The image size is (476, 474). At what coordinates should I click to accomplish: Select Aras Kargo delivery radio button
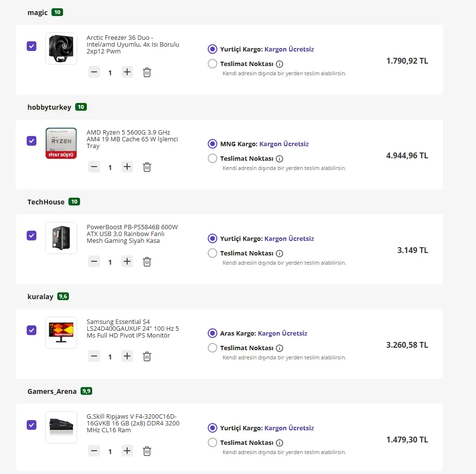point(213,333)
